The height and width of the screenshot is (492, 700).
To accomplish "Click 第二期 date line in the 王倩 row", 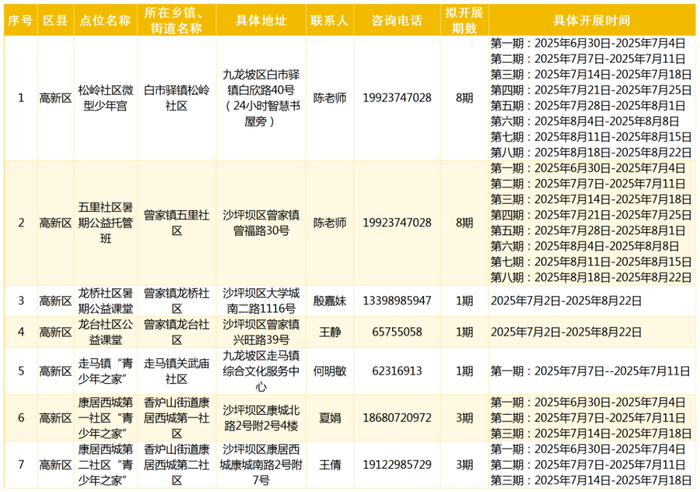I will point(588,465).
